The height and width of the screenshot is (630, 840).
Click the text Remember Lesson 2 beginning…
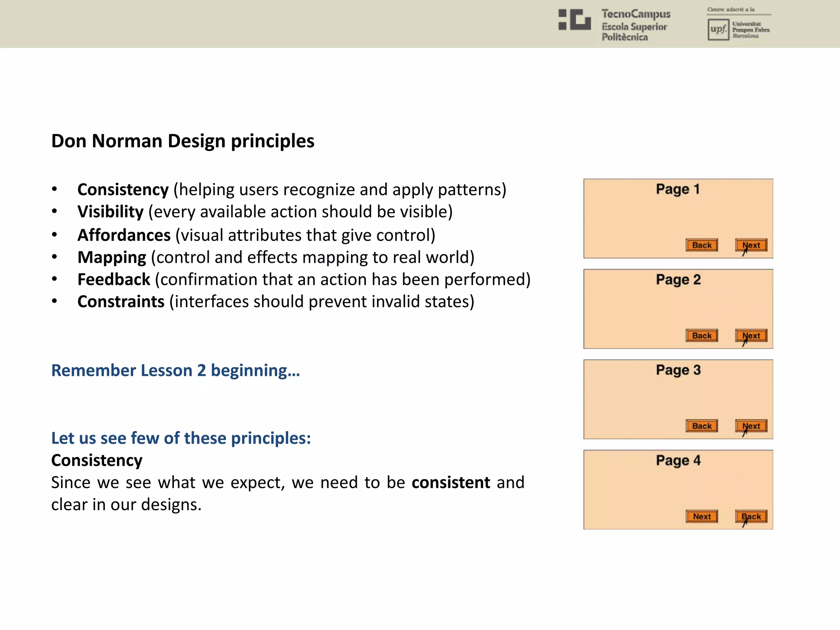pos(176,370)
